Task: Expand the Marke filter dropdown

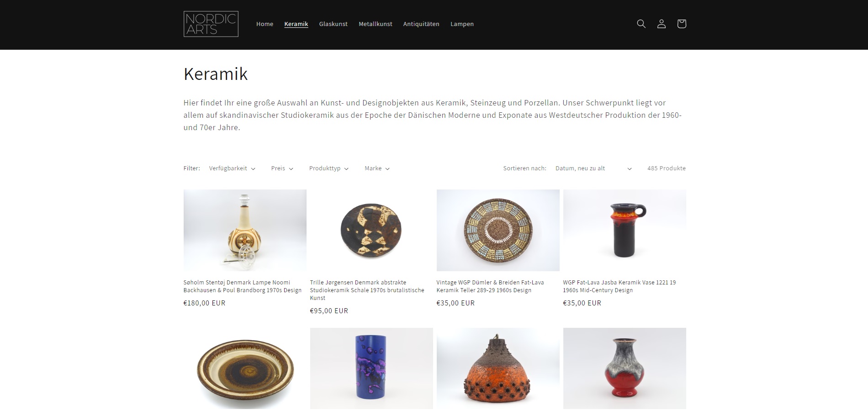Action: [x=377, y=168]
